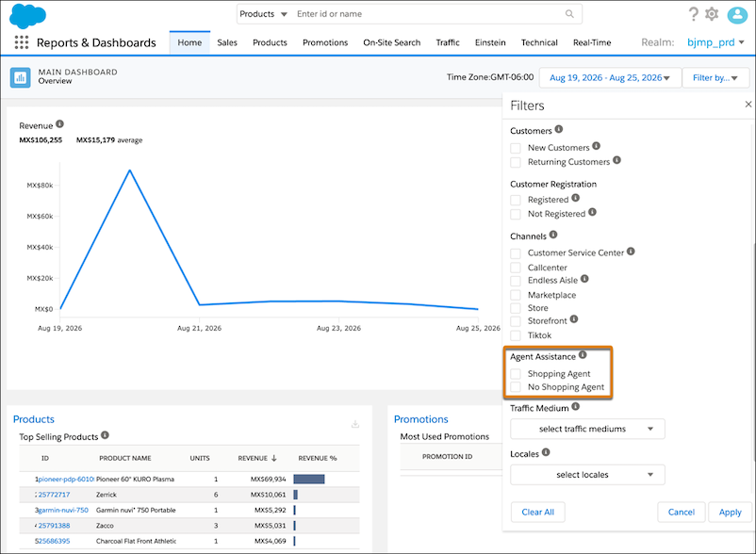This screenshot has height=554, width=756.
Task: Expand the Filter by dropdown
Action: 715,77
